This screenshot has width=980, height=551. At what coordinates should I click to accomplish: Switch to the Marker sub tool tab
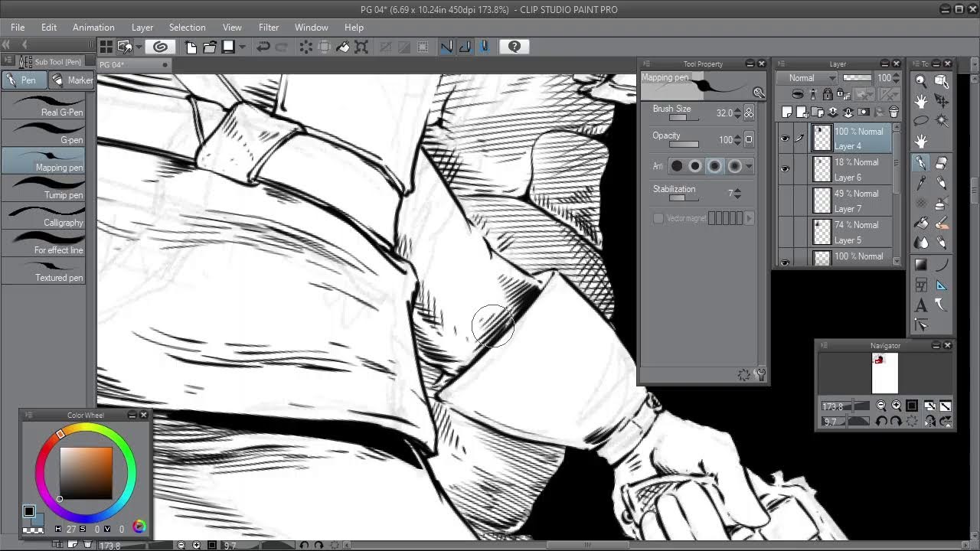click(x=71, y=80)
